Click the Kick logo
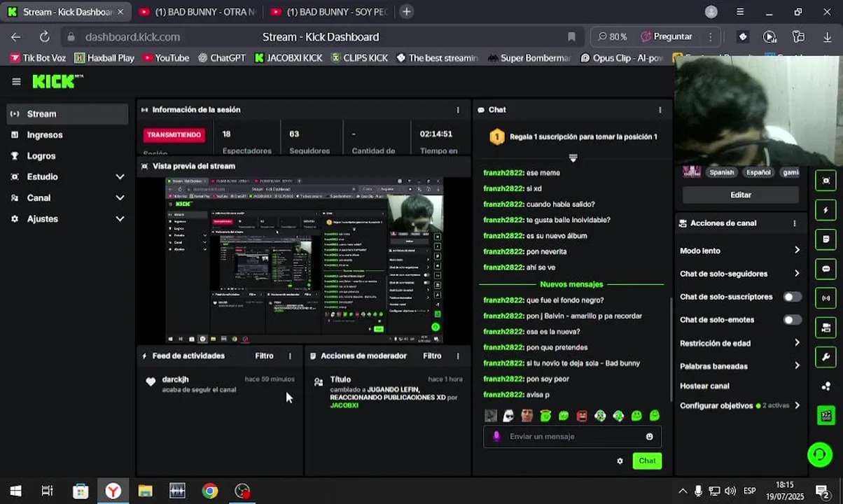The height and width of the screenshot is (504, 843). [x=57, y=81]
